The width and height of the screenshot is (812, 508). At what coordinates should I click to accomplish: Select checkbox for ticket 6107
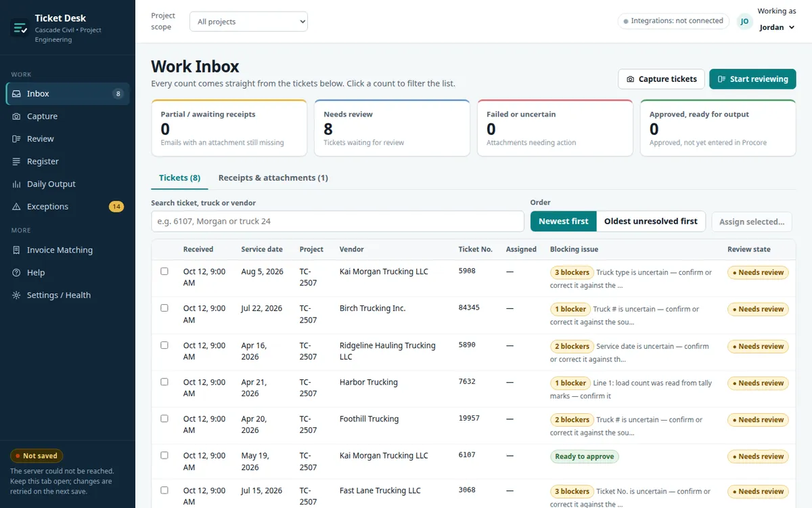164,455
